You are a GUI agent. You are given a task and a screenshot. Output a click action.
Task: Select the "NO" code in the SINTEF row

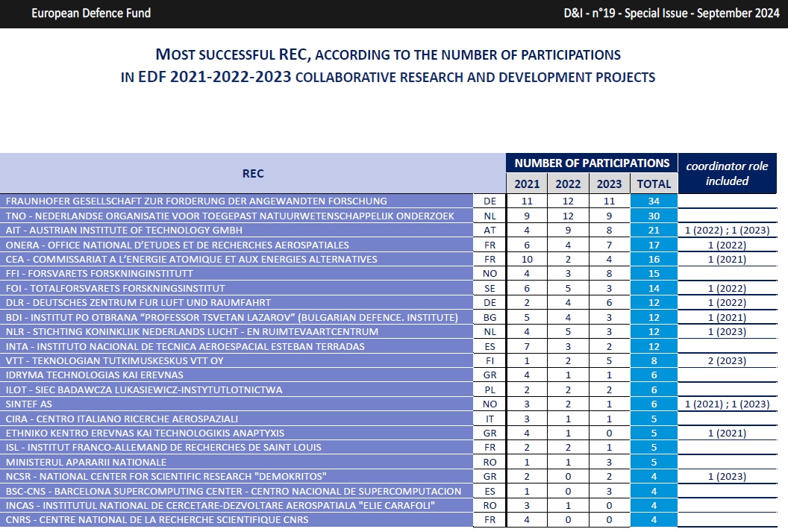click(x=490, y=404)
